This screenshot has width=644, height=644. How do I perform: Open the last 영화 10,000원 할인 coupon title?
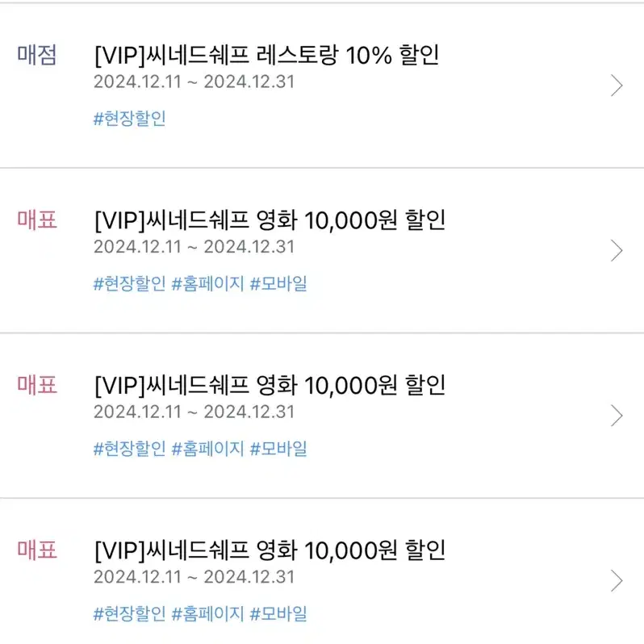[x=270, y=550]
